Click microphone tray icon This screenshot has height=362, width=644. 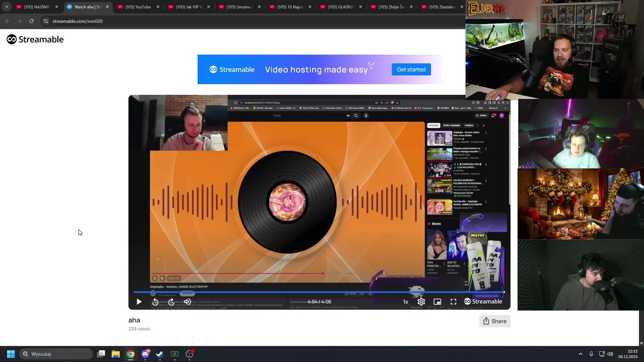click(x=591, y=354)
